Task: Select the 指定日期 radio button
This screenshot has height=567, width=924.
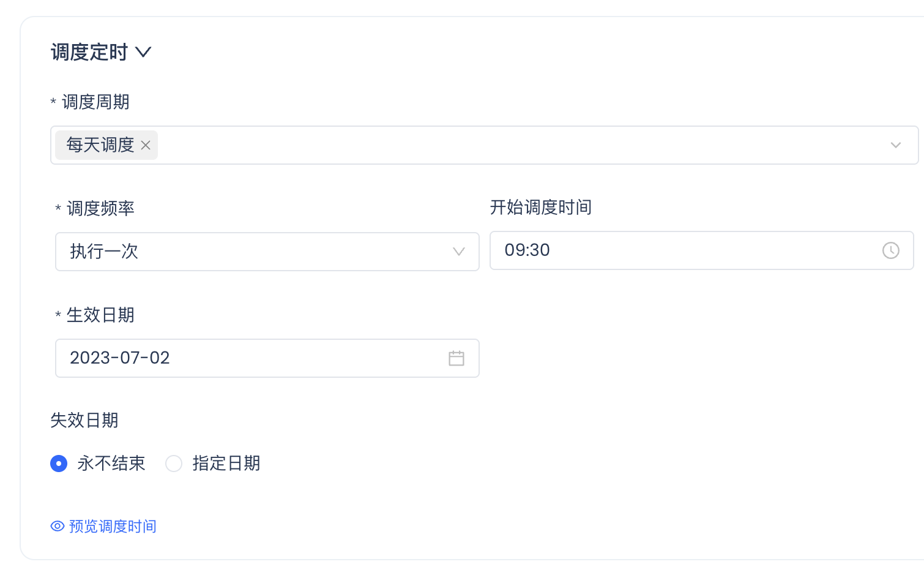Action: click(174, 464)
